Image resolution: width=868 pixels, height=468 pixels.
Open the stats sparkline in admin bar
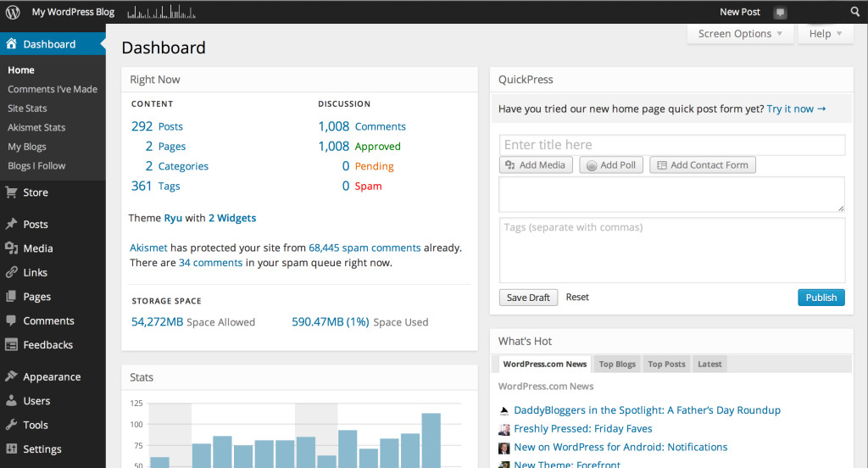161,12
